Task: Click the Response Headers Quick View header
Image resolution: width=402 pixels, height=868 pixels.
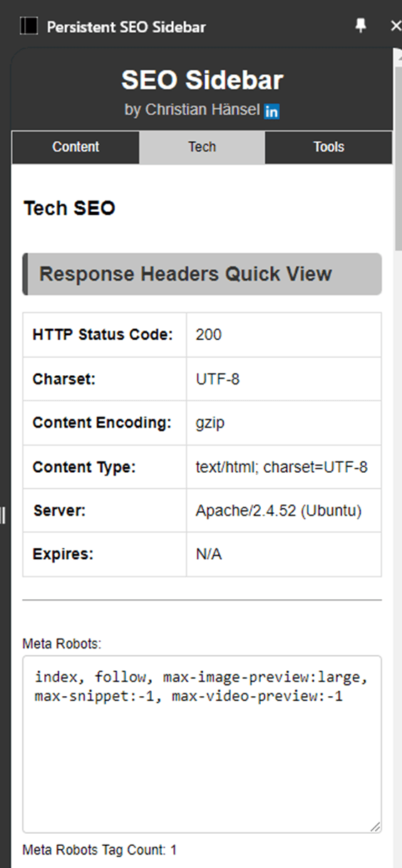Action: coord(202,274)
